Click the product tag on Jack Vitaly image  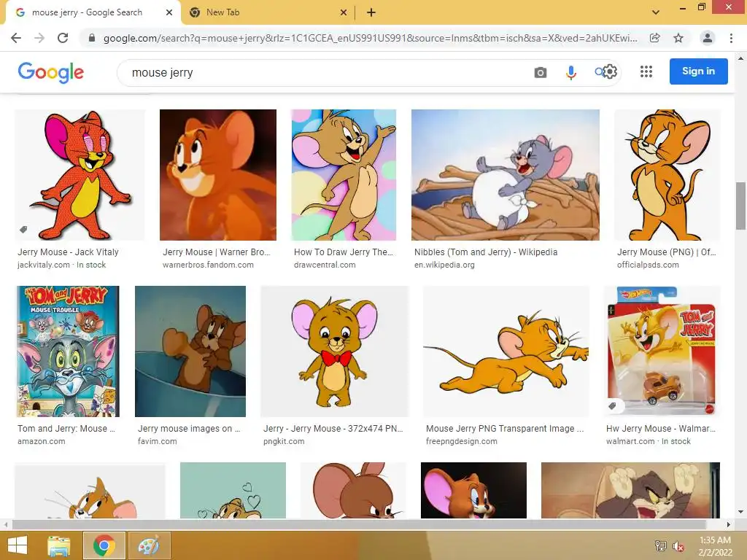23,230
